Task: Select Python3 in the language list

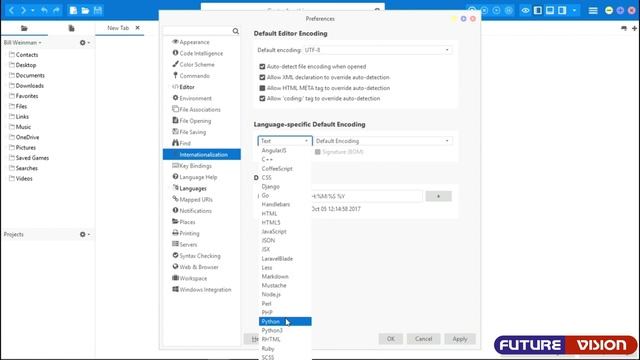Action: click(285, 331)
